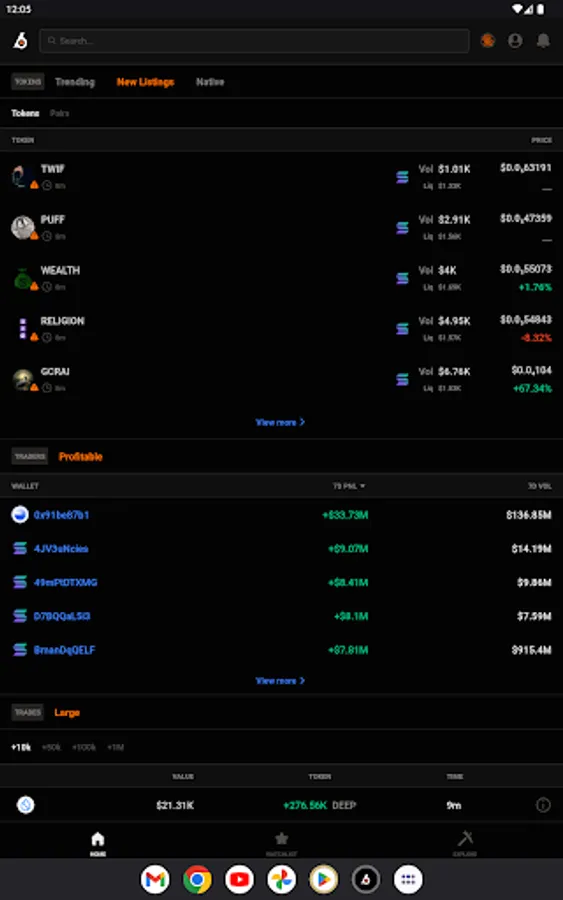
Task: Click the $21.31K trade value
Action: pyautogui.click(x=175, y=805)
